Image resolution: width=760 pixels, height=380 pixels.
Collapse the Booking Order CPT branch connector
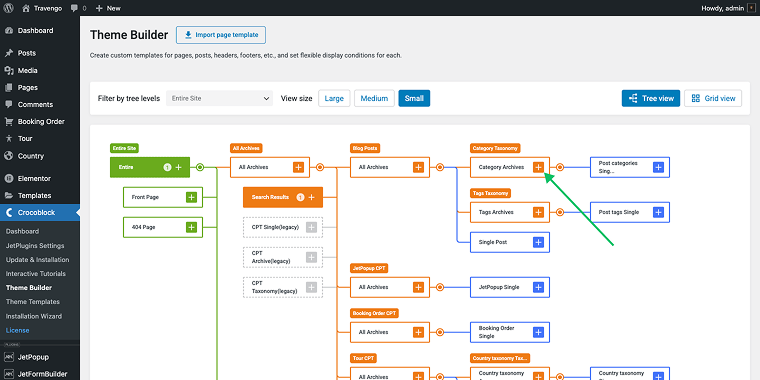440,332
